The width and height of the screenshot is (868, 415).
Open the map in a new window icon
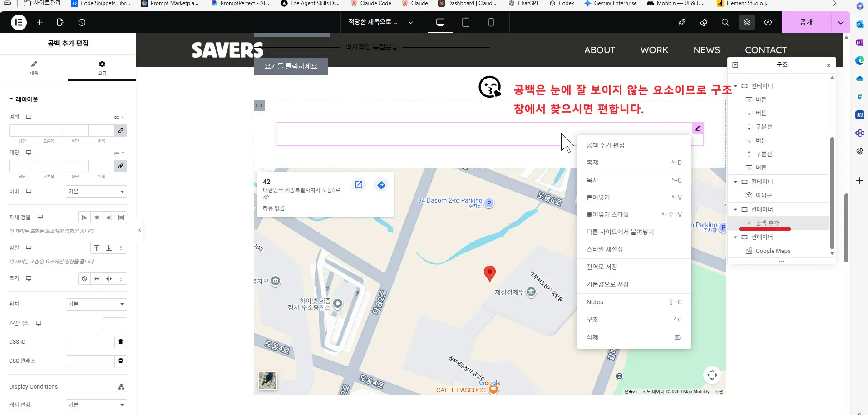tap(359, 184)
